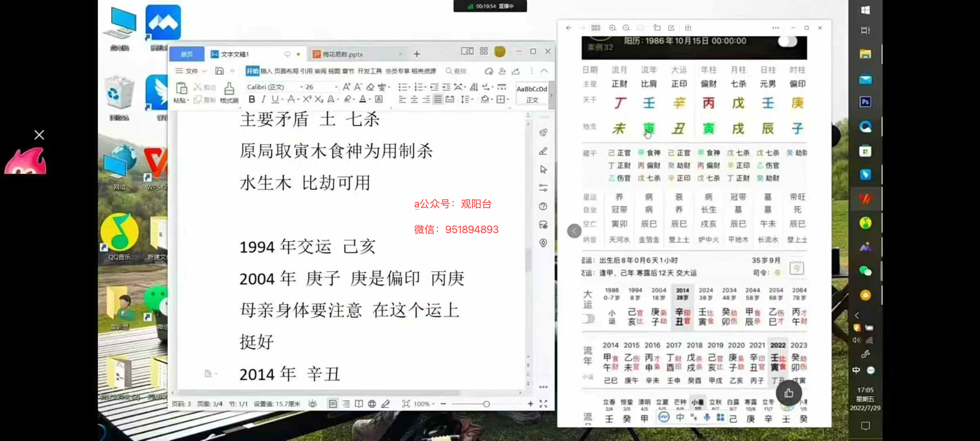Click the superscript X² icon

(x=307, y=99)
